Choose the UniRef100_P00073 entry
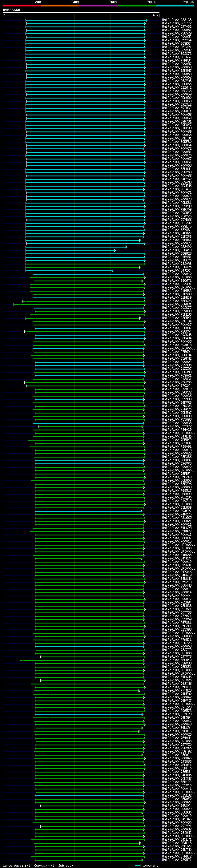 tap(177, 200)
